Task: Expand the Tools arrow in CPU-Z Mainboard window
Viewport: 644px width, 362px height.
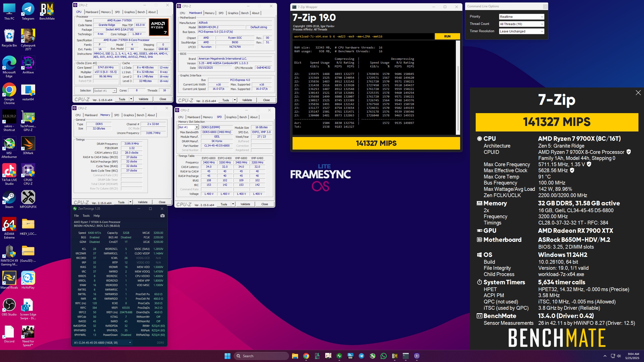Action: (x=234, y=100)
